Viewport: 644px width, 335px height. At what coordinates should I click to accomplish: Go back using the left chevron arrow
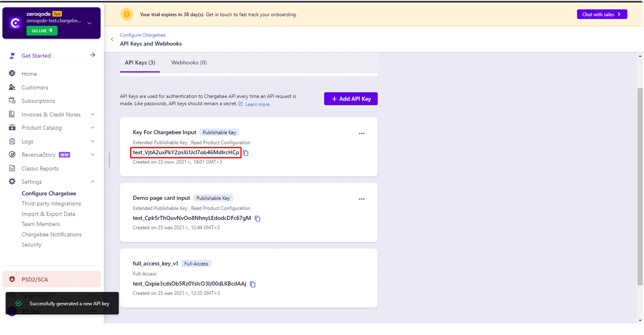112,40
